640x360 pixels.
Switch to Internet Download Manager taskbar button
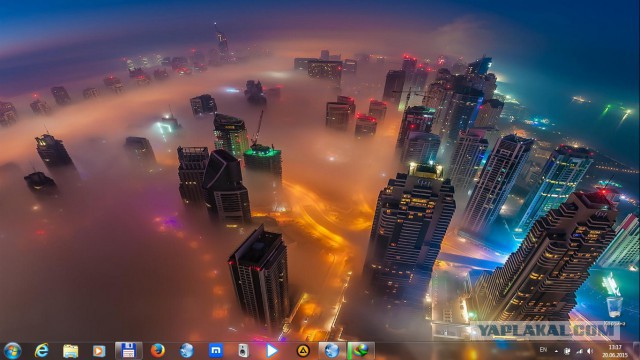click(361, 351)
